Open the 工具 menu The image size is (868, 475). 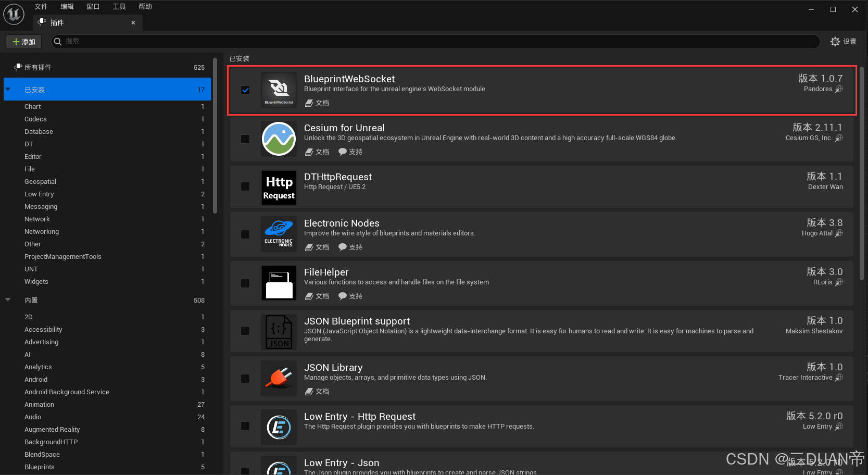119,6
